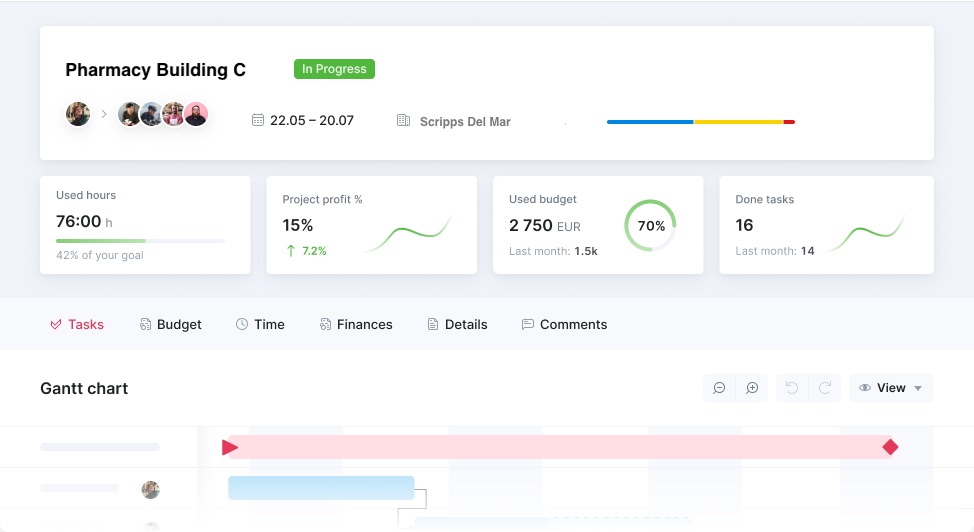Select the project owner avatar
This screenshot has width=974, height=532.
(x=78, y=114)
